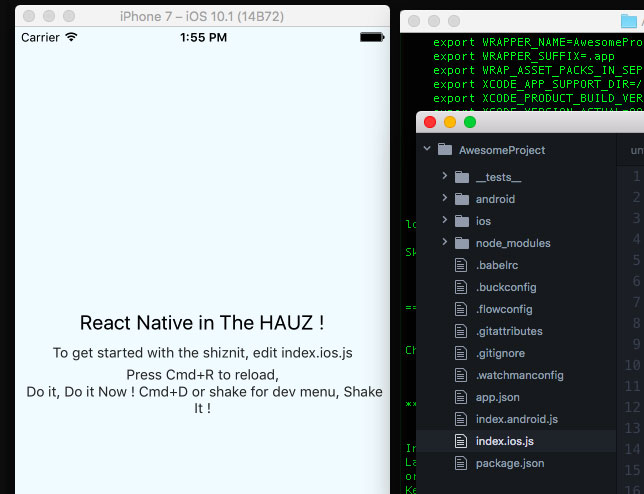The height and width of the screenshot is (494, 644).
Task: Open the .gitattributes file
Action: (509, 331)
